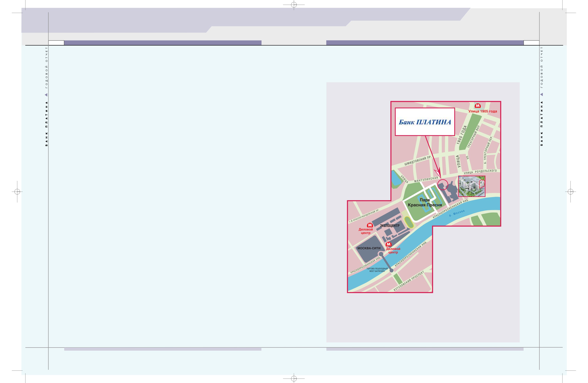This screenshot has width=588, height=383.
Task: Select the red Улица 1905 года station label
Action: (482, 111)
